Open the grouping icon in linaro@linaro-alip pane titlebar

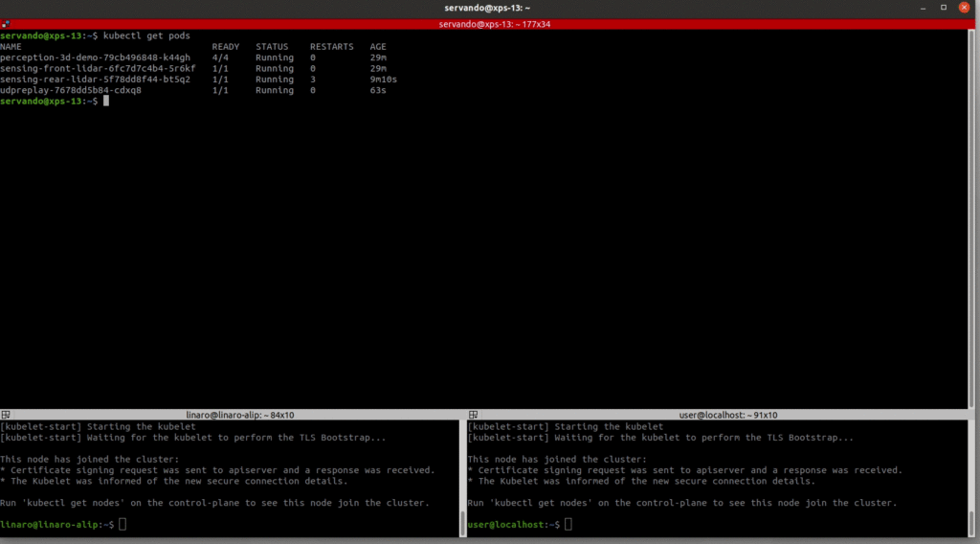click(6, 416)
